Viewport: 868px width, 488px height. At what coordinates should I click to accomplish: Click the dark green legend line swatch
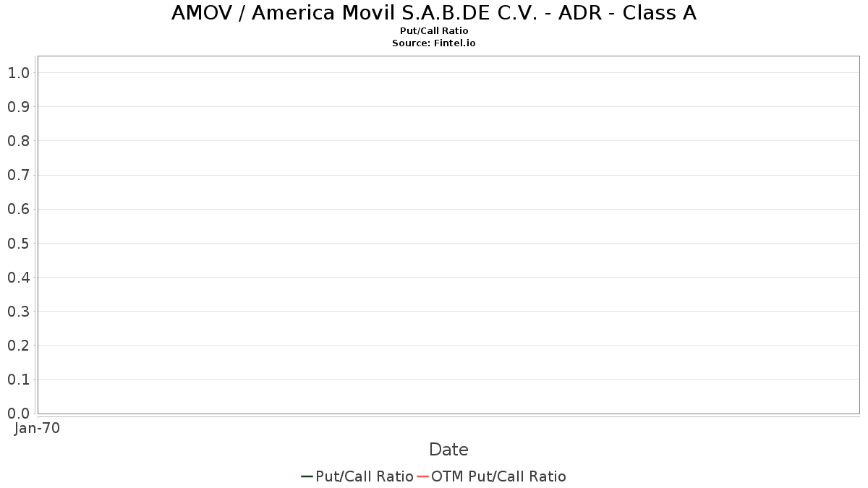coord(307,476)
